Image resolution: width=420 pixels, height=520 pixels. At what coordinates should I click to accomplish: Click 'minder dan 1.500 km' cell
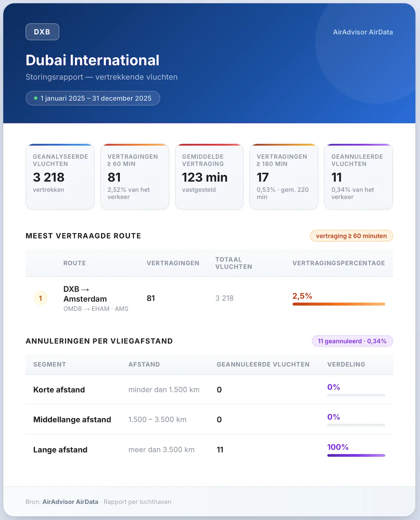point(164,390)
